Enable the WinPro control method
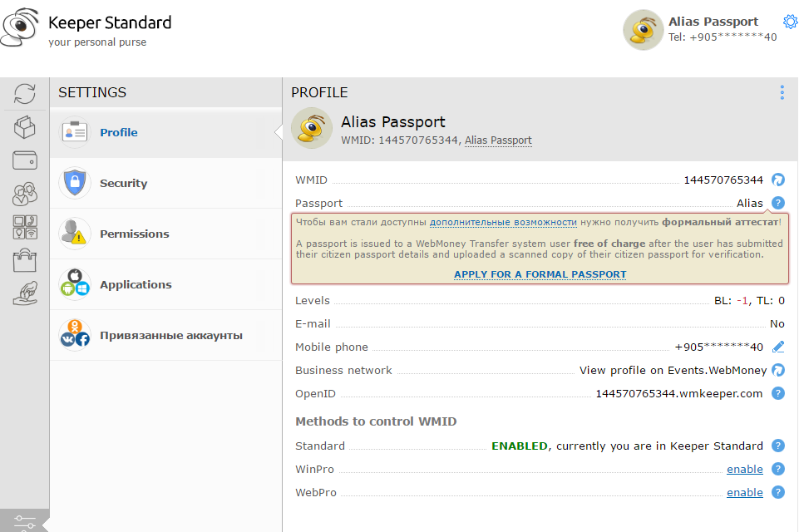This screenshot has height=532, width=799. pyautogui.click(x=744, y=470)
